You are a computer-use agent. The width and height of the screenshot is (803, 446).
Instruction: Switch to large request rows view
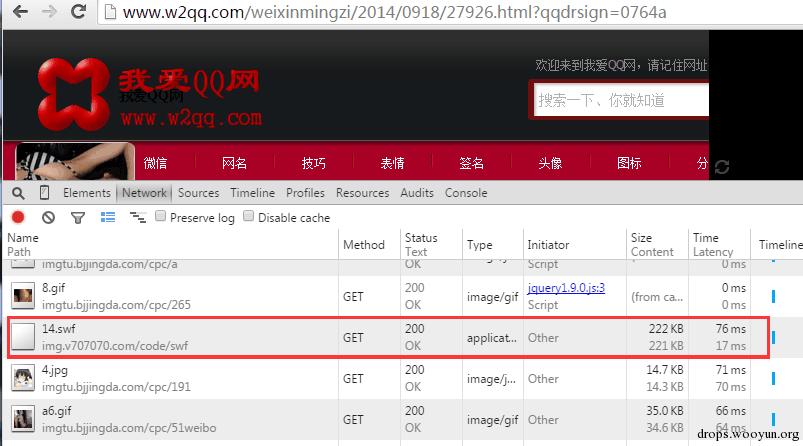[x=108, y=217]
